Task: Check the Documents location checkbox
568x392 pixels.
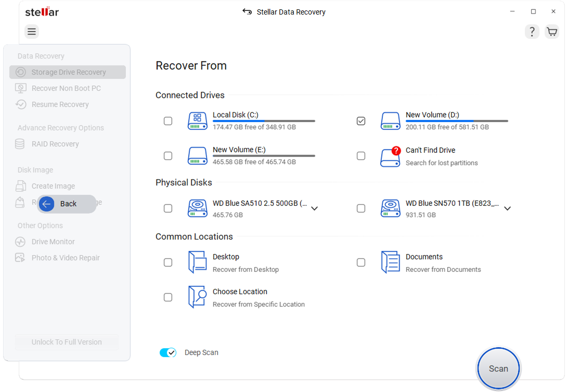Action: tap(361, 263)
